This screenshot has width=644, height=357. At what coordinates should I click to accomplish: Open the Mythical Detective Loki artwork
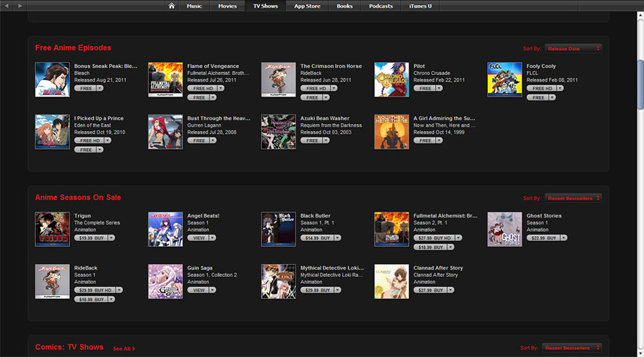click(278, 281)
